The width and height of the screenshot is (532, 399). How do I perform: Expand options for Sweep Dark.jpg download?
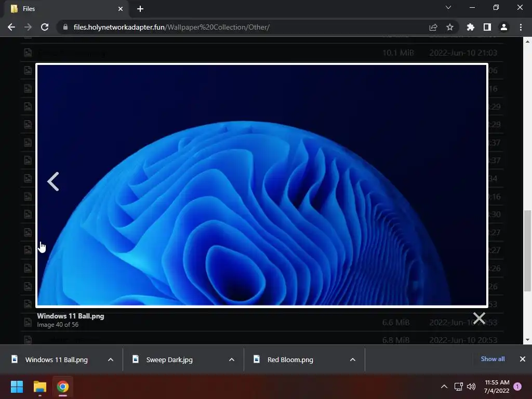tap(232, 360)
